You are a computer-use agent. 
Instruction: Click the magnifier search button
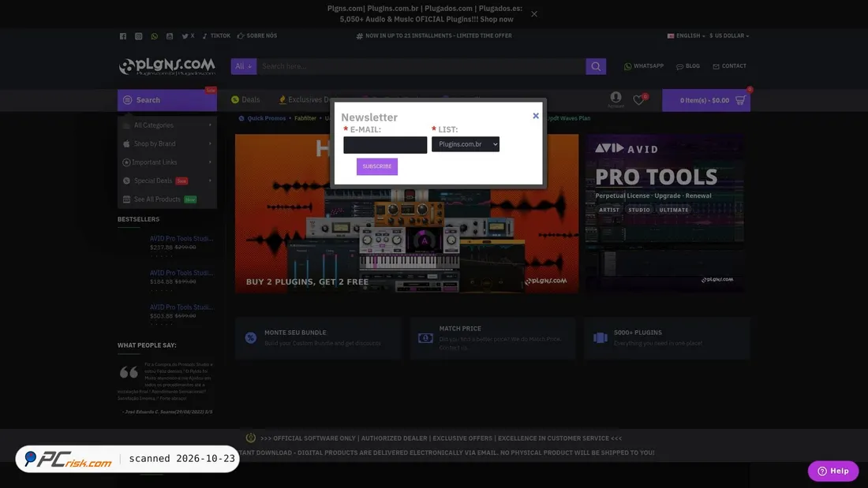596,66
